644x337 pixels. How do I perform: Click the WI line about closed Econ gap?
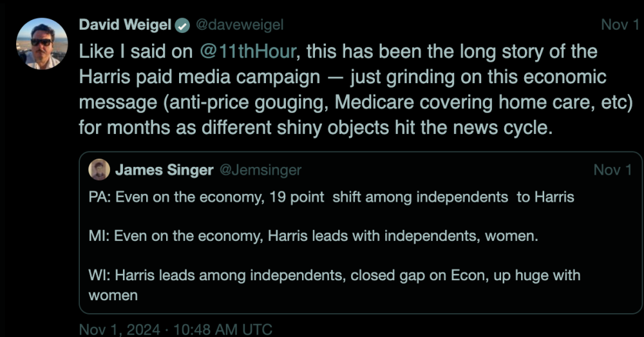(x=334, y=275)
